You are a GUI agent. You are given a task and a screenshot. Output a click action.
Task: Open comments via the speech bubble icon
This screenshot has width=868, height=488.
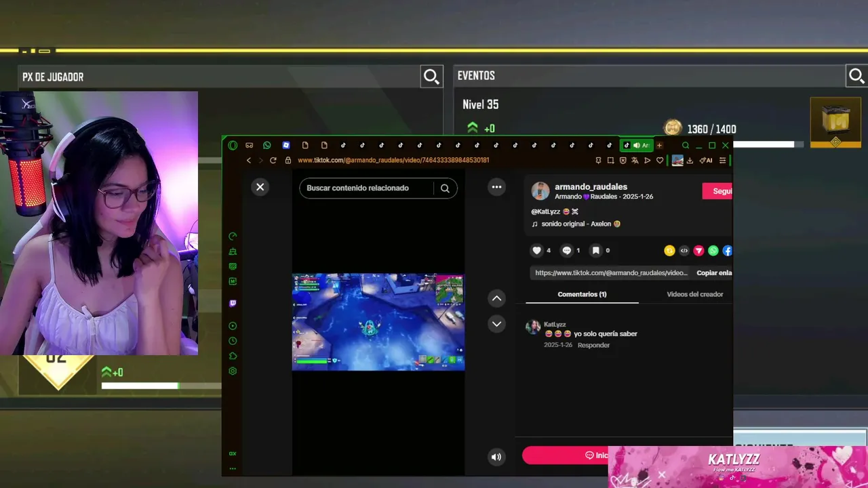(567, 251)
